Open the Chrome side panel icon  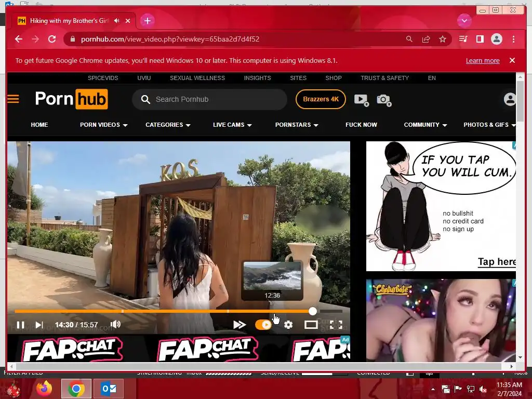point(480,39)
